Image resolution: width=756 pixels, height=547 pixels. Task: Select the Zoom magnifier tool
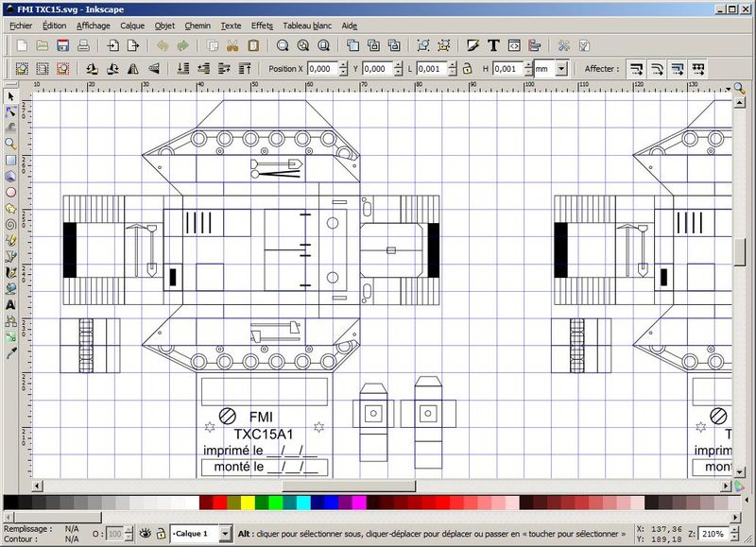click(11, 144)
